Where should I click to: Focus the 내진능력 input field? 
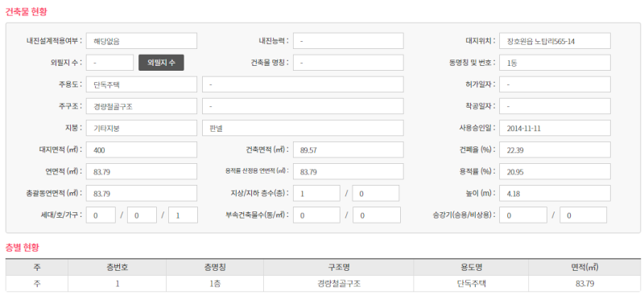[349, 41]
